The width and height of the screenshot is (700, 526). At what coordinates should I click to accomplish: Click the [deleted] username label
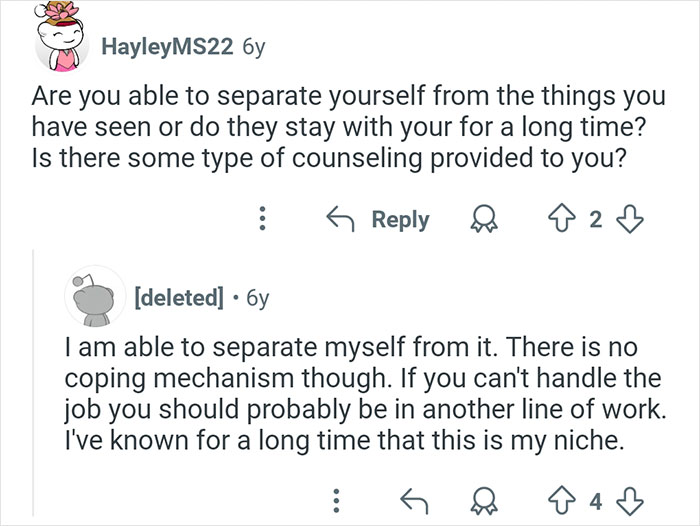pyautogui.click(x=175, y=297)
